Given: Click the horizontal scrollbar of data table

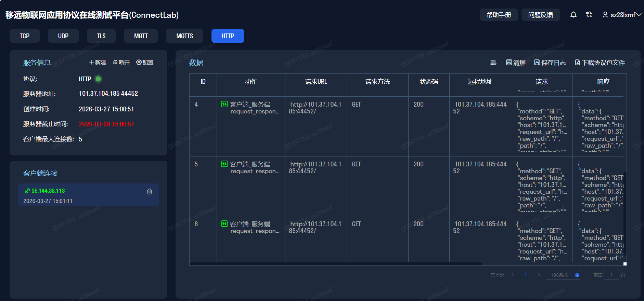Looking at the screenshot, I should 335,264.
